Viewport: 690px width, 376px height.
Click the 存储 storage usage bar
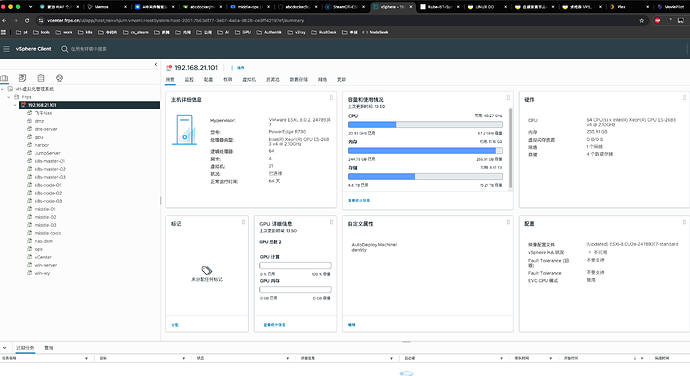pos(425,177)
